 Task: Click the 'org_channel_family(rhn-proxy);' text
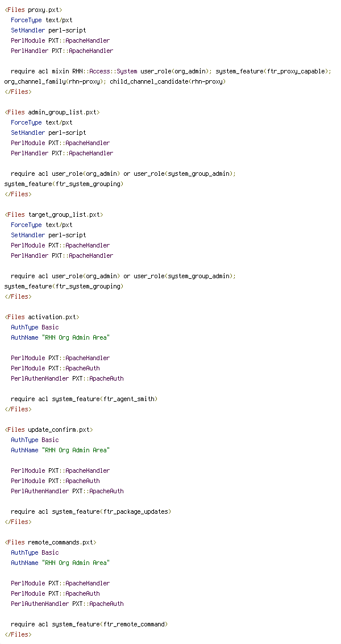point(55,81)
